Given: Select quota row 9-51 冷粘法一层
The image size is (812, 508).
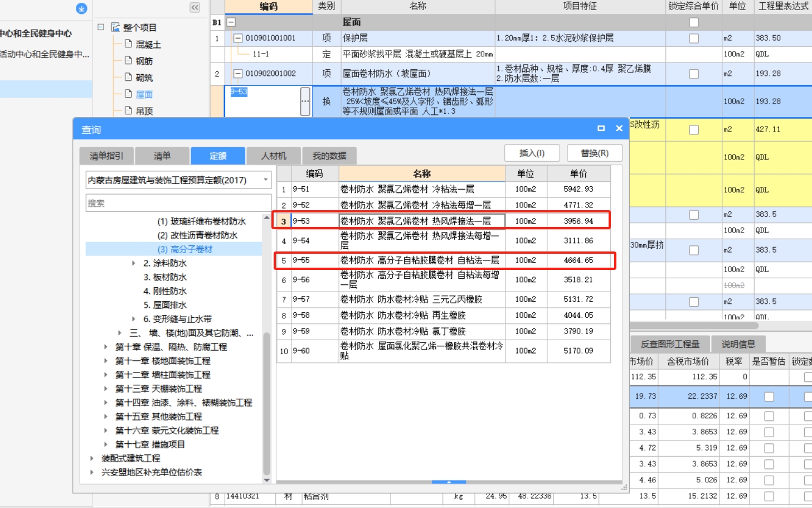Looking at the screenshot, I should (x=444, y=190).
